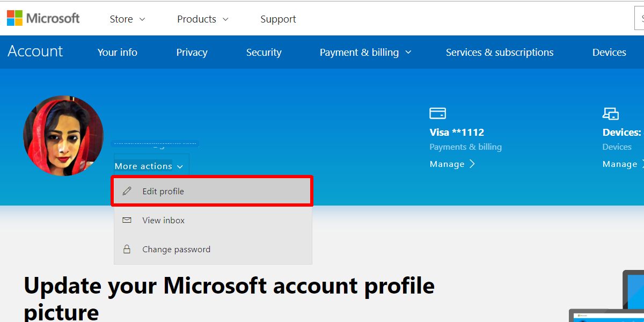Click Manage under Devices
Viewport: 644px width, 322px height.
click(x=624, y=164)
